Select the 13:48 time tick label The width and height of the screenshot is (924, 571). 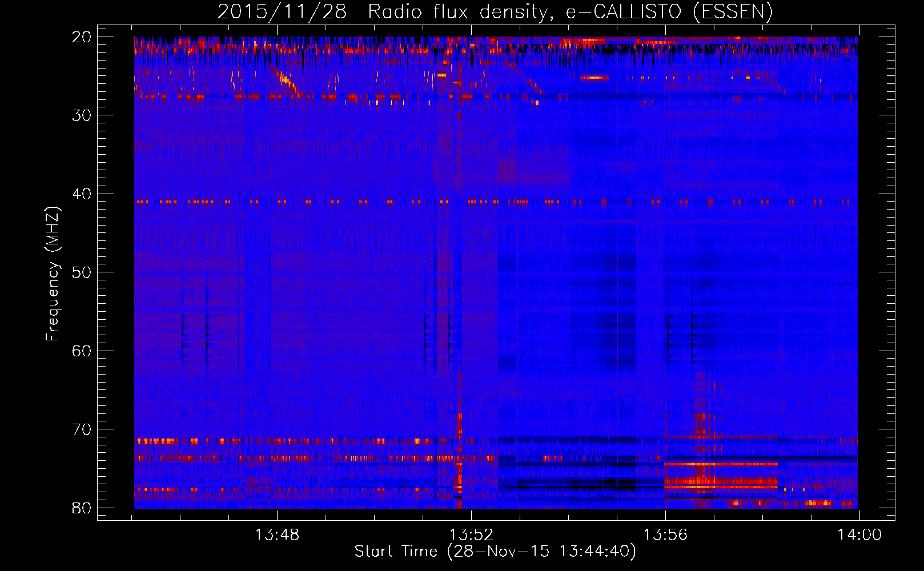click(277, 535)
